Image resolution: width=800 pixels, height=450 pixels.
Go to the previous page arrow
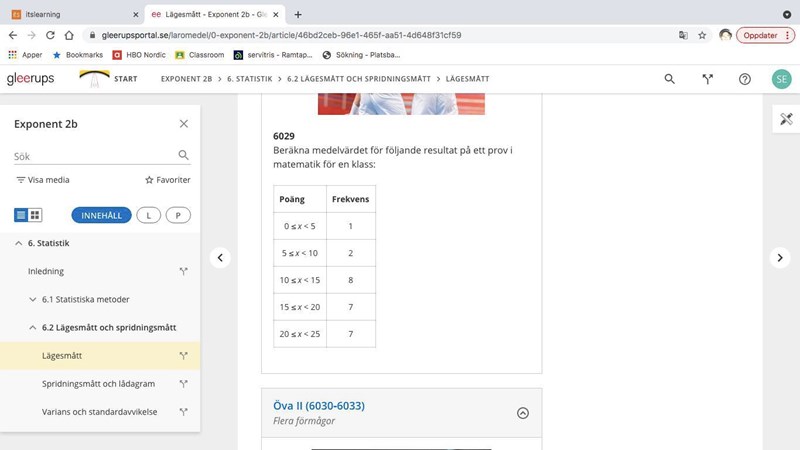(x=220, y=258)
